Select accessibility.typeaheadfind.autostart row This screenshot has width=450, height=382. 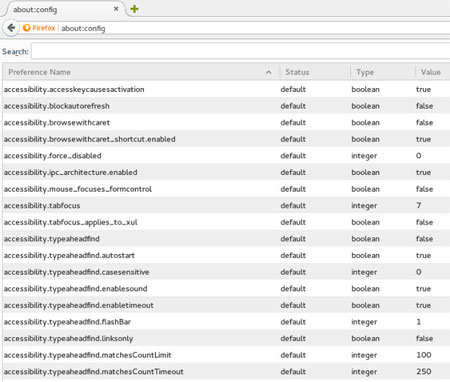pyautogui.click(x=226, y=255)
